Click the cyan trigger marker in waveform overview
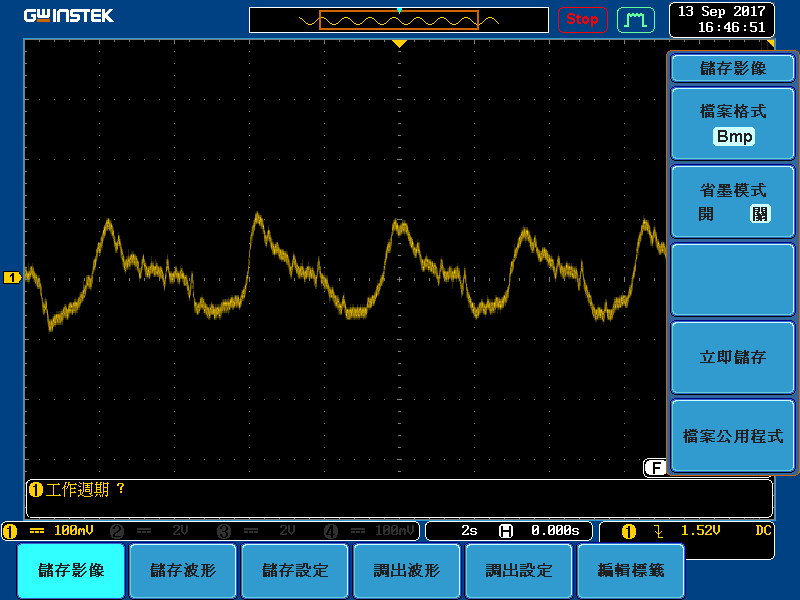The width and height of the screenshot is (800, 600). (x=399, y=10)
